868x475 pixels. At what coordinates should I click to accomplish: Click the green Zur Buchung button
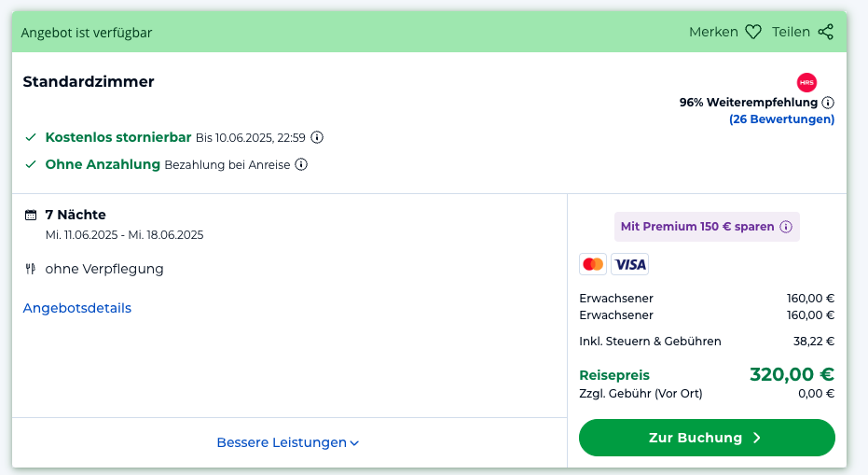point(707,438)
